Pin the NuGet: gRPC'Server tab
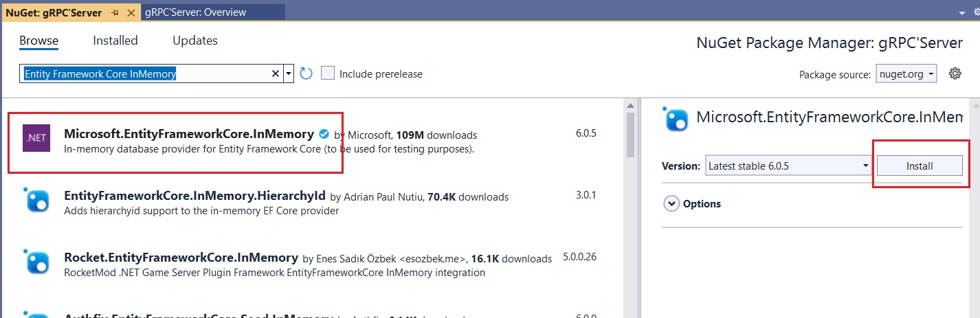The image size is (980, 318). click(115, 12)
